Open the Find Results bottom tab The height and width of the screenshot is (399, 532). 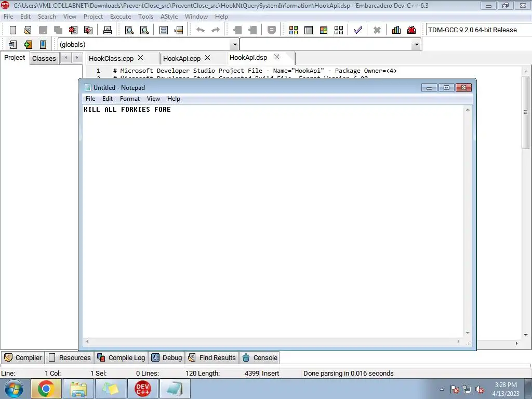click(x=212, y=357)
